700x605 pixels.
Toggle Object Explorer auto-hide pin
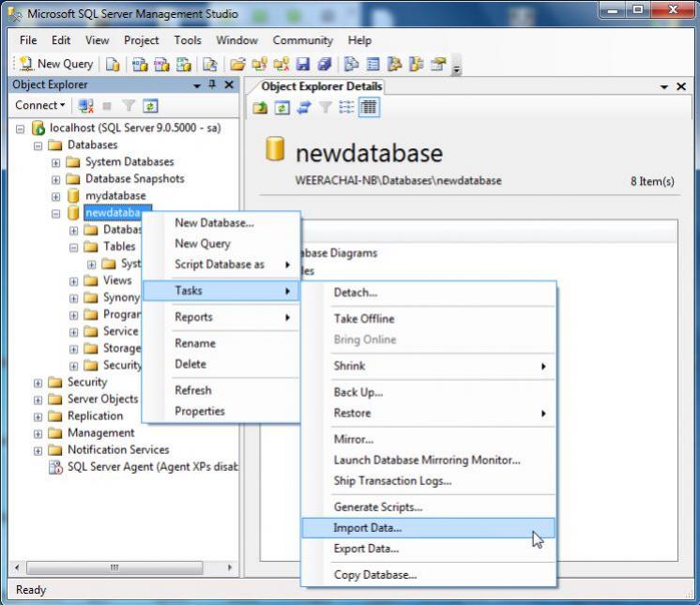(212, 84)
